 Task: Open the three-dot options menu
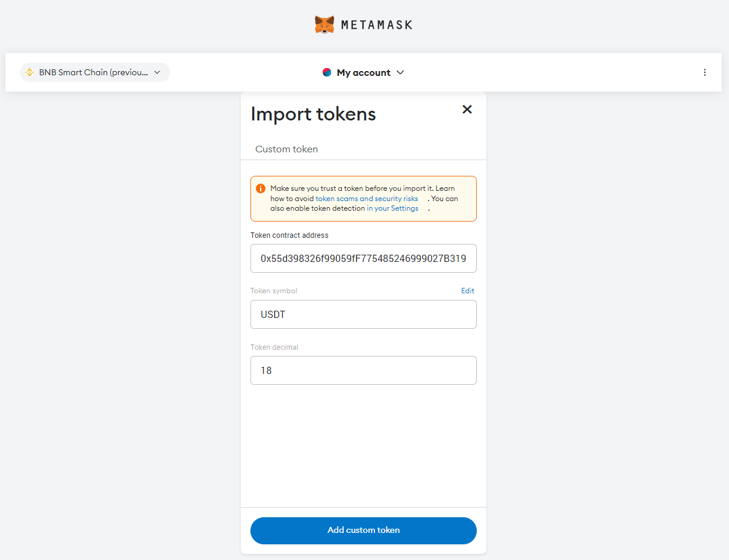pyautogui.click(x=705, y=72)
